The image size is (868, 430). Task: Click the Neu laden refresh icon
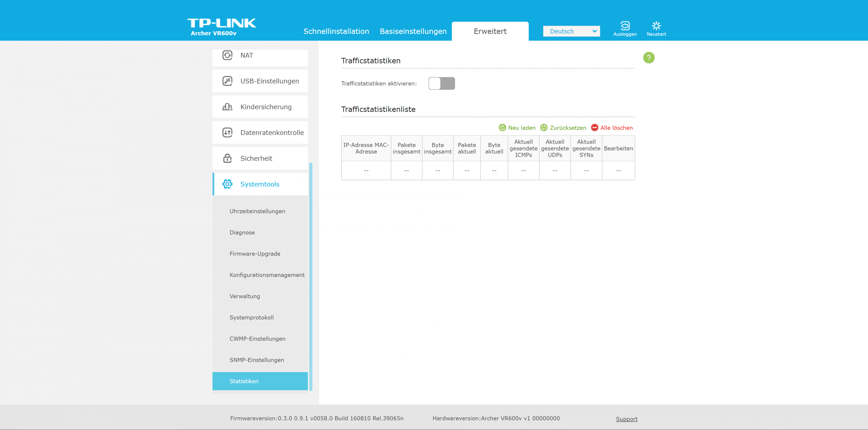click(x=502, y=128)
